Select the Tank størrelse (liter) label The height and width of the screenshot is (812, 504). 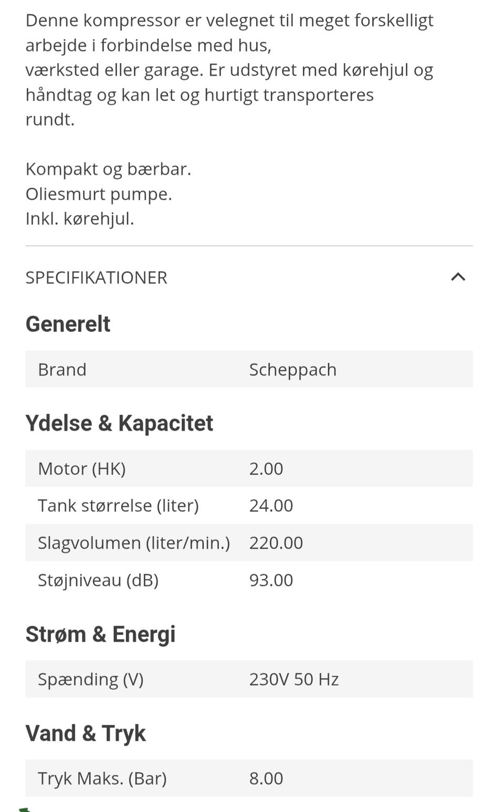pos(118,505)
